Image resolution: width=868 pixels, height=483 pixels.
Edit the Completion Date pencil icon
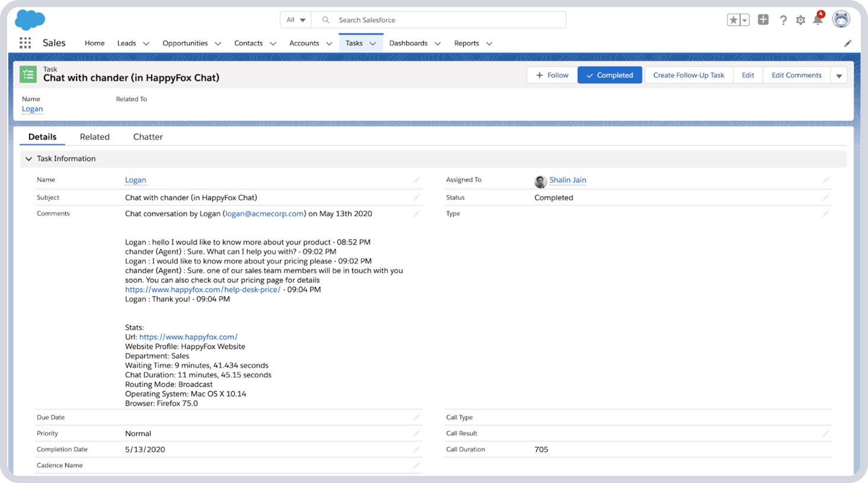pyautogui.click(x=417, y=450)
